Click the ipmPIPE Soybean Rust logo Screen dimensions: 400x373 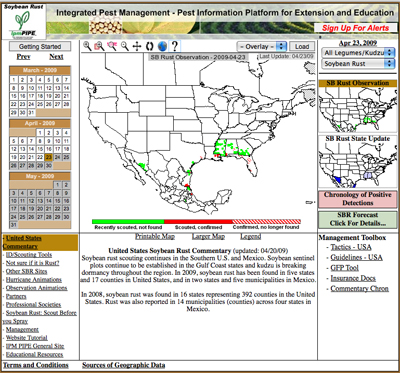click(24, 22)
